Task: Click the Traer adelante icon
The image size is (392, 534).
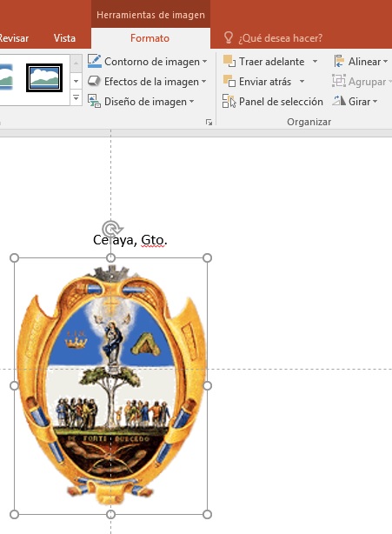Action: point(229,61)
